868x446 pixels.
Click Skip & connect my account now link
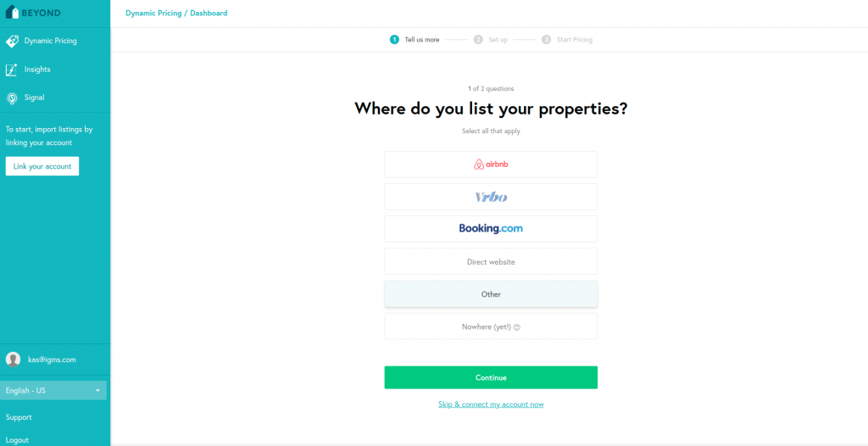(491, 404)
